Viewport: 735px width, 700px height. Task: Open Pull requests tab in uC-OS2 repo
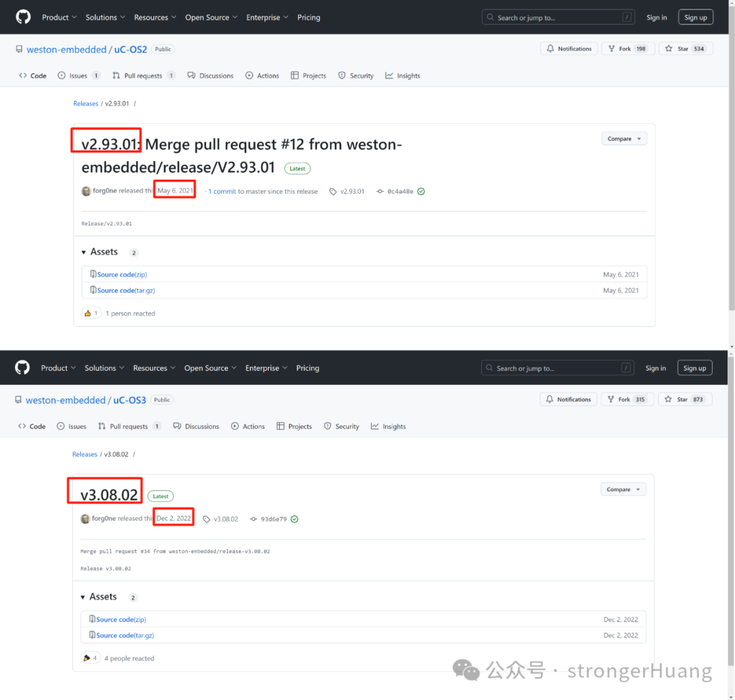(x=144, y=76)
